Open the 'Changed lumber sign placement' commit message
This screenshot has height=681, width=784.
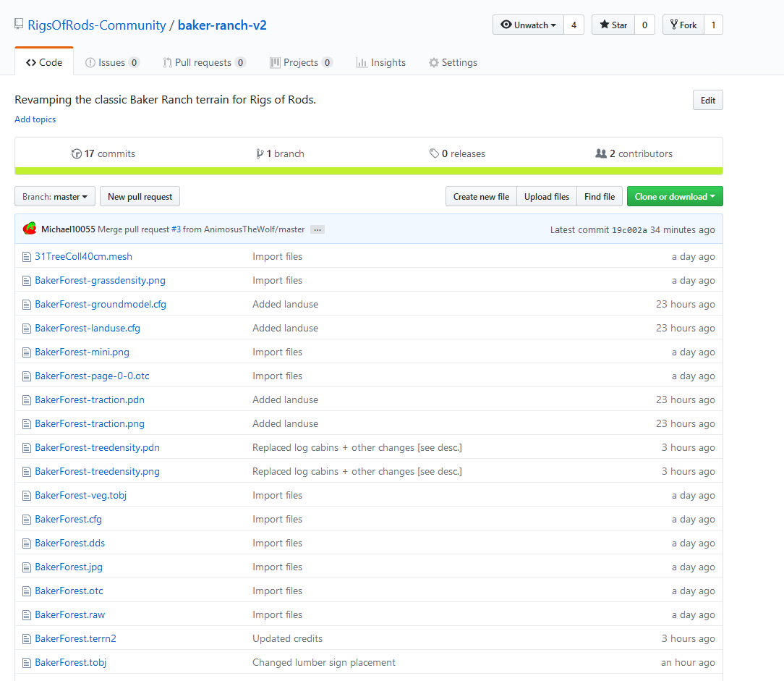pyautogui.click(x=323, y=662)
